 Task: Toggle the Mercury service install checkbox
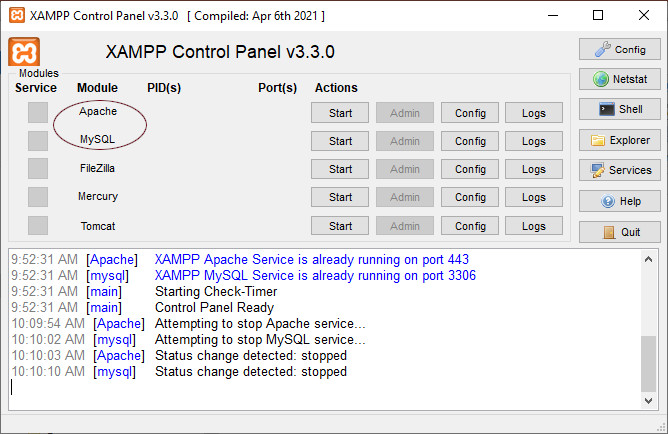pos(38,197)
